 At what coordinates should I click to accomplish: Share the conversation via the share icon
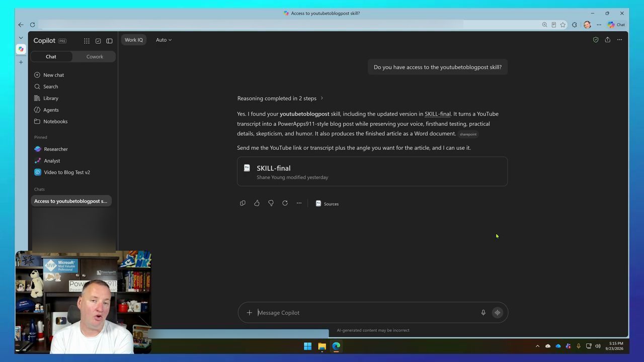(x=608, y=40)
